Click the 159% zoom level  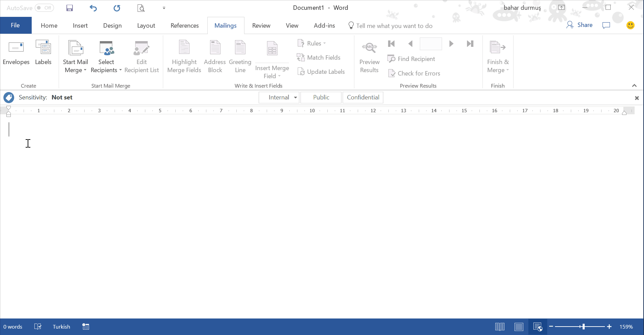(x=626, y=327)
